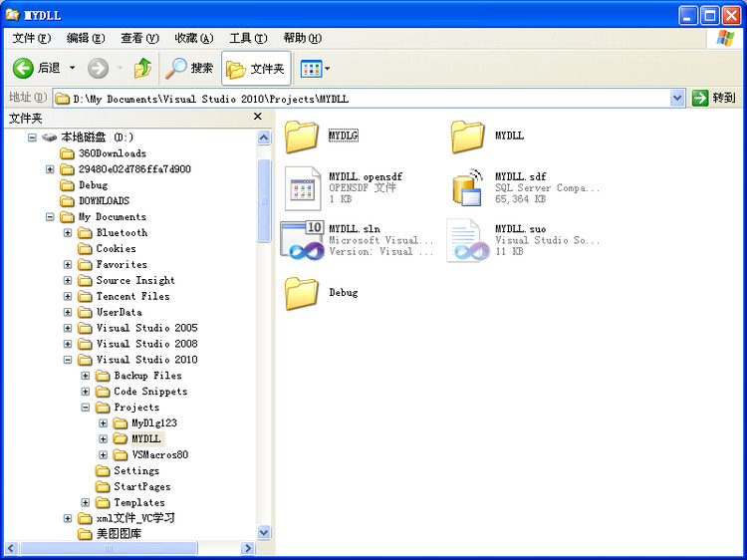Open the address bar path dropdown
Image resolution: width=747 pixels, height=560 pixels.
[677, 99]
